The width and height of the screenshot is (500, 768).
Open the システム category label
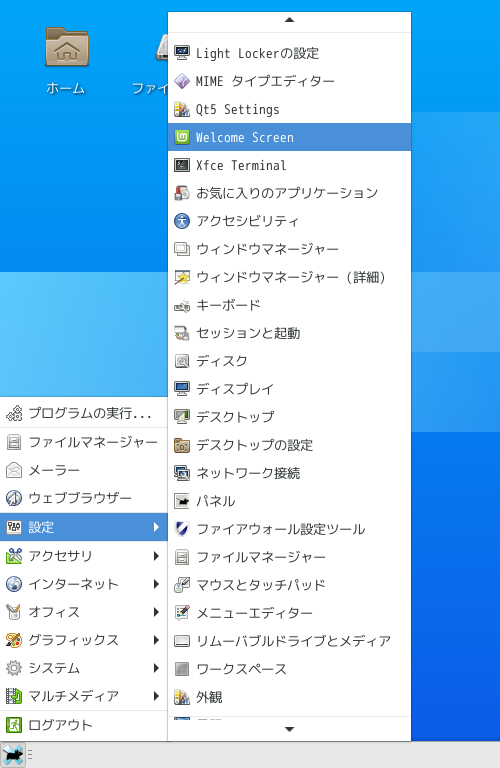(x=54, y=668)
